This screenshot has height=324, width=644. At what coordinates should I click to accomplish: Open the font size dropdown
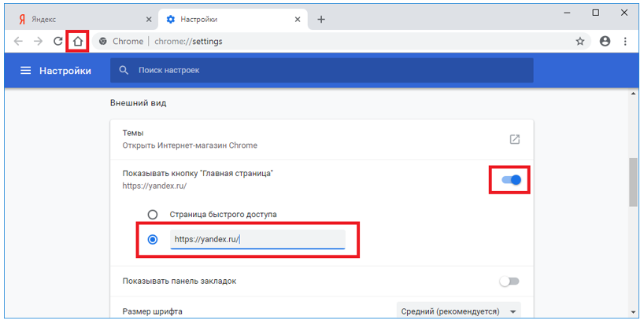[x=458, y=311]
